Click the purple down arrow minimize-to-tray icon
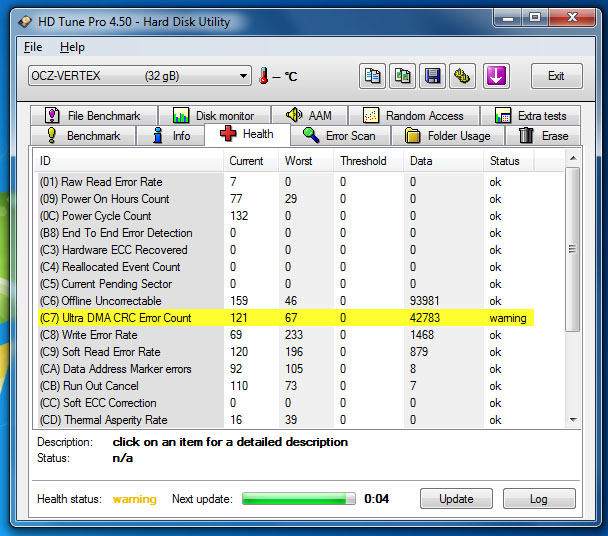Screen dimensions: 608x536 [496, 76]
